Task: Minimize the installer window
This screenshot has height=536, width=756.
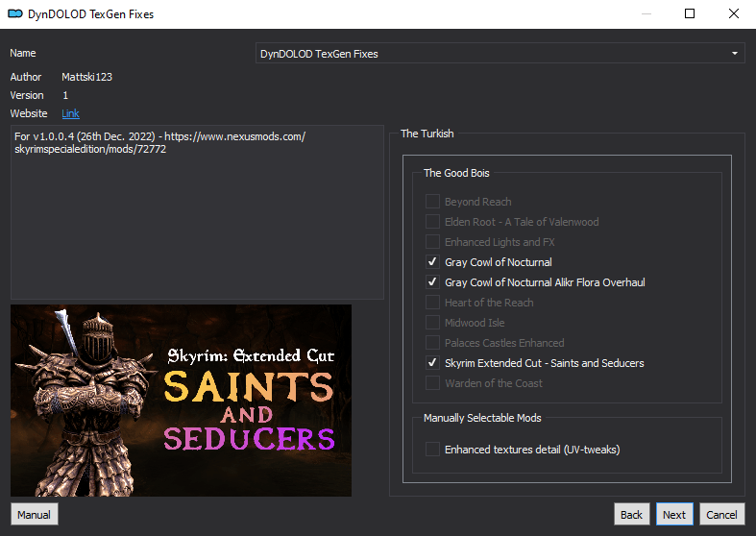Action: click(646, 13)
